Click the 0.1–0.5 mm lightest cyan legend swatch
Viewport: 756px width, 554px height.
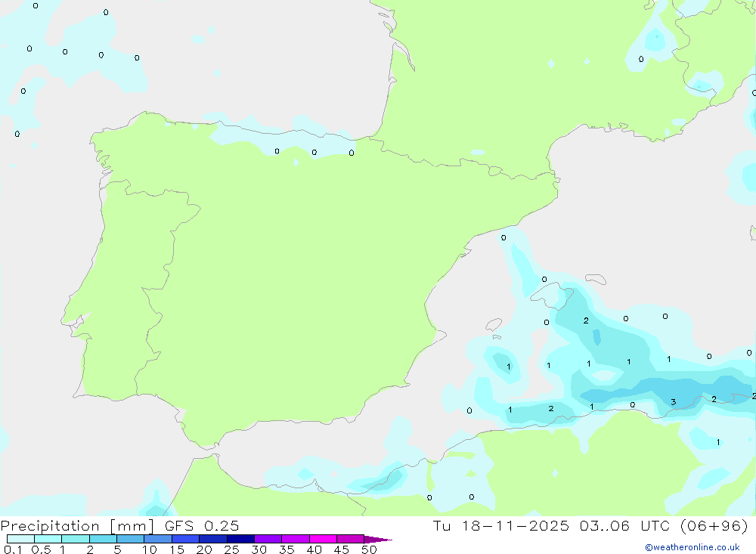click(20, 539)
